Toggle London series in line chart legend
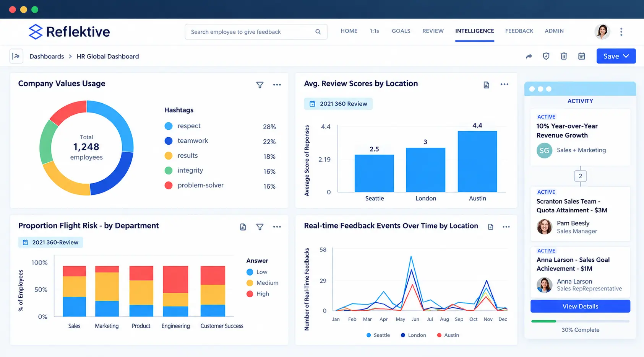Viewport: 644px width, 357px height. click(x=414, y=335)
